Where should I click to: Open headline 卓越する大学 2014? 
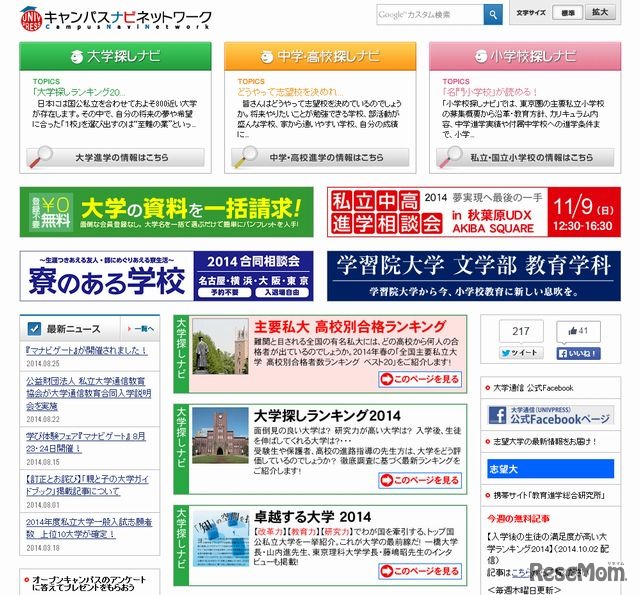pyautogui.click(x=313, y=517)
